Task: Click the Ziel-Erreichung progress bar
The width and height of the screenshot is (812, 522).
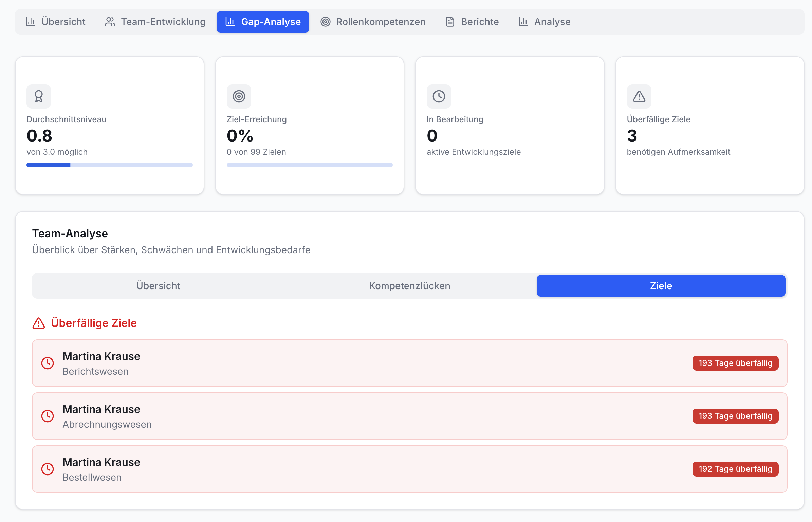Action: click(310, 165)
